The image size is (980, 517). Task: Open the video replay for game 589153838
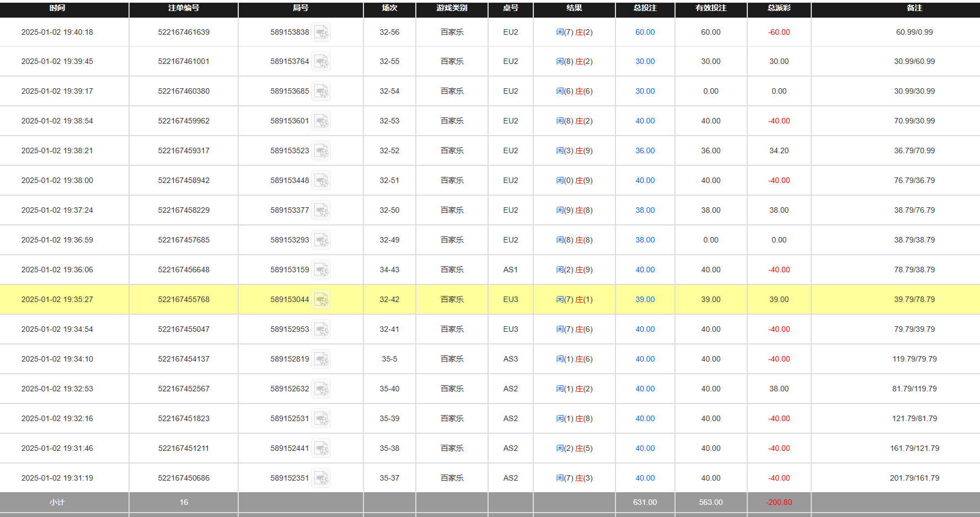322,32
